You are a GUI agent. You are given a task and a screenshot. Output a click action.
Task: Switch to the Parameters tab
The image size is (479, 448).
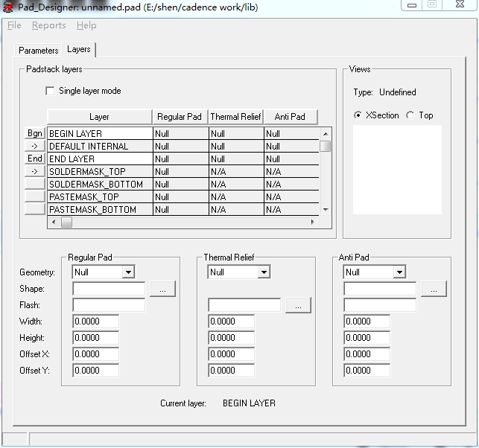pos(39,51)
